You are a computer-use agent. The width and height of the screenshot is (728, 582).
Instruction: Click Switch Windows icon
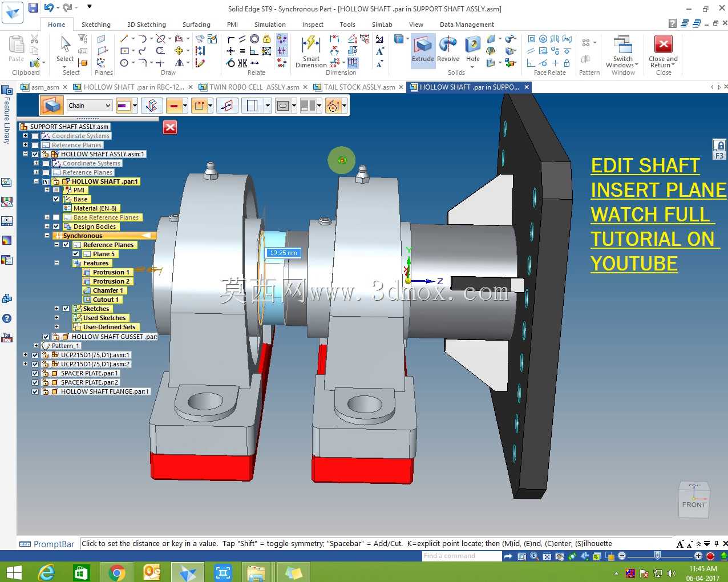622,51
